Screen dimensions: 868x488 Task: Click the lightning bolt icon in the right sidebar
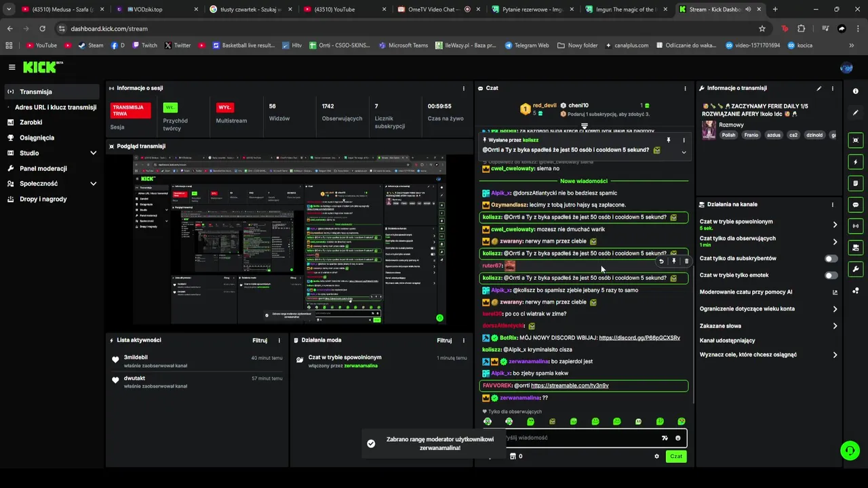pyautogui.click(x=856, y=162)
